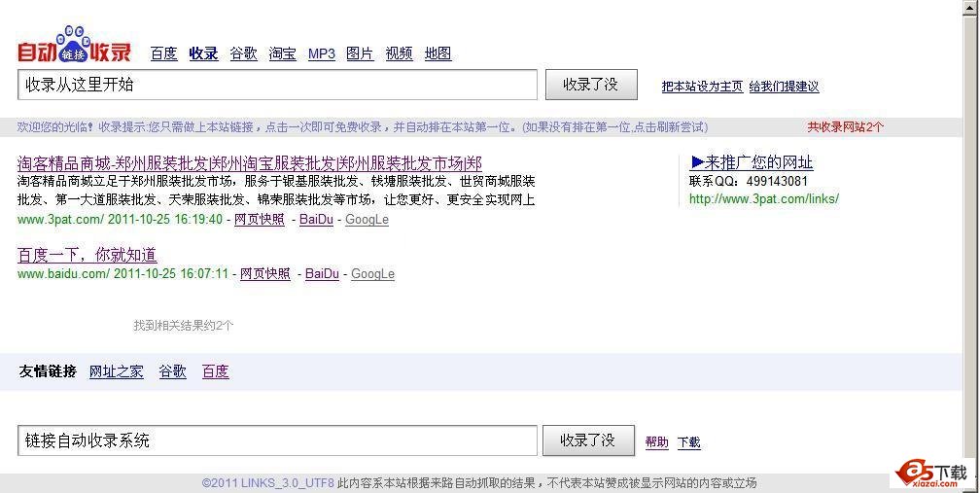
Task: Open the 谷歌 friendly link
Action: coord(172,371)
